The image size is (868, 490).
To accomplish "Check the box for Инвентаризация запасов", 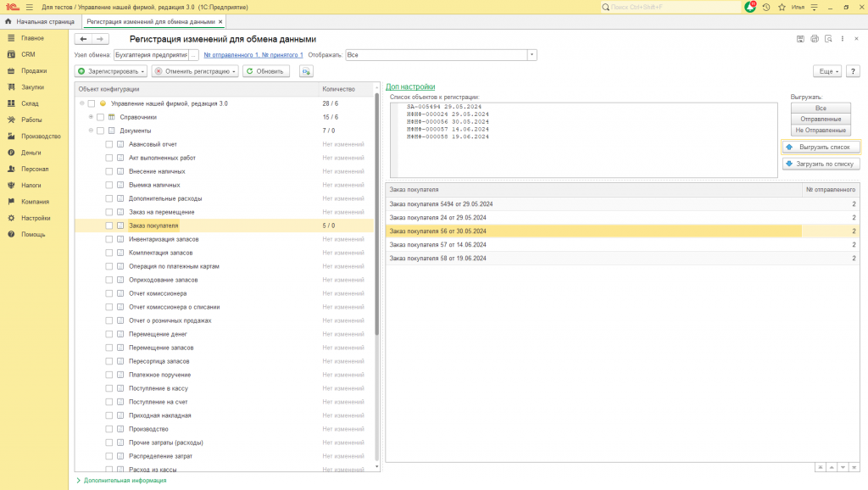I will [109, 239].
